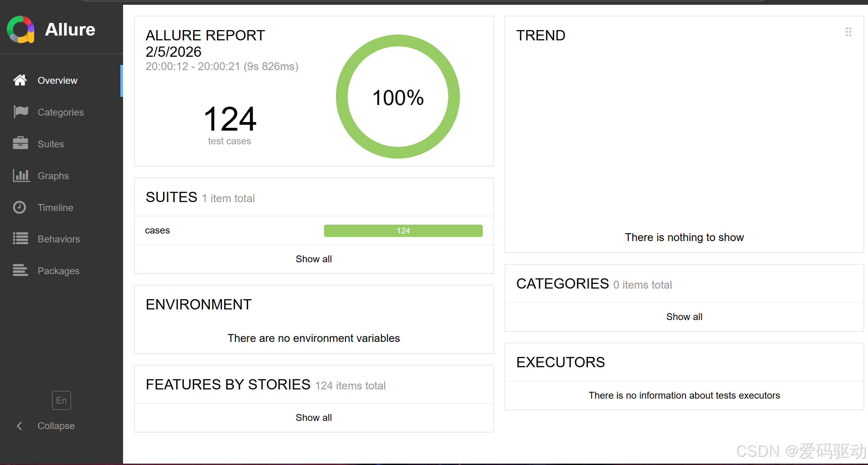Screen dimensions: 868x465
Task: Click Show all under Suites widget
Action: coord(313,259)
